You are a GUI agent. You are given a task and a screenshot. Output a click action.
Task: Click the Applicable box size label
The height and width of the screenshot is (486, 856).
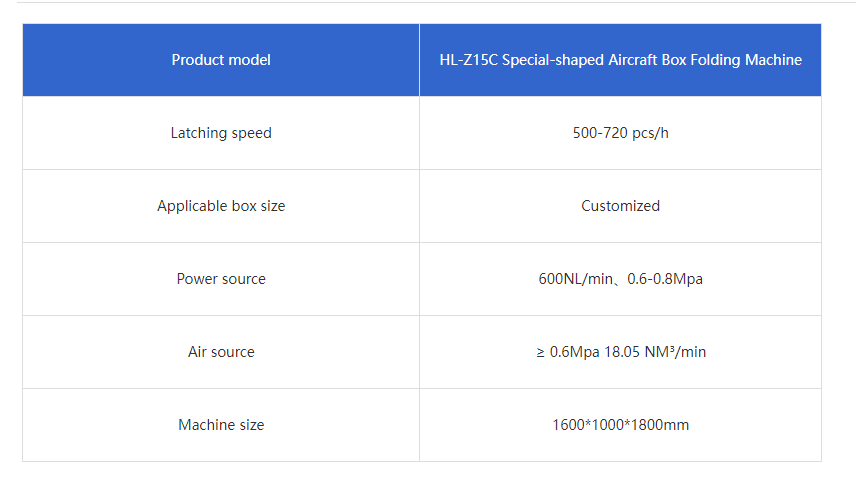(221, 206)
